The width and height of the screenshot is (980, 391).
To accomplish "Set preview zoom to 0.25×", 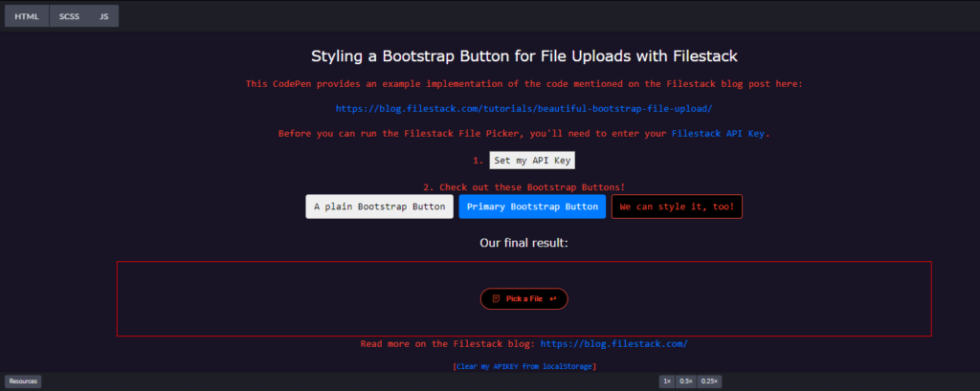I will 708,381.
